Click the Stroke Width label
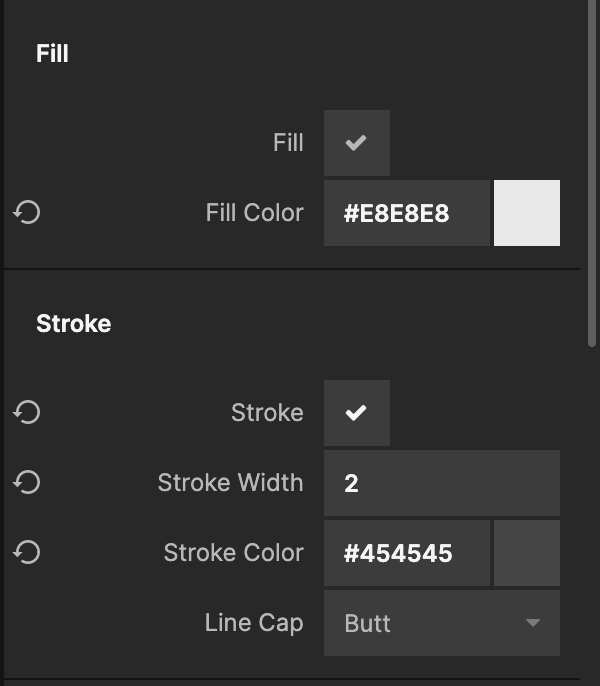This screenshot has height=686, width=600. tap(230, 483)
